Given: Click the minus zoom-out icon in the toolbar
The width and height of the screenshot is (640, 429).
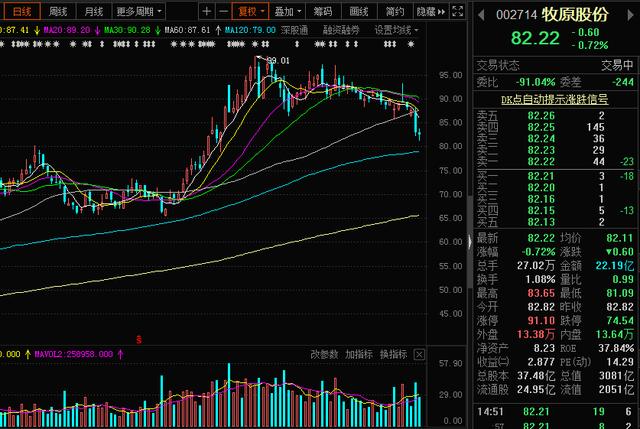Looking at the screenshot, I should point(222,12).
